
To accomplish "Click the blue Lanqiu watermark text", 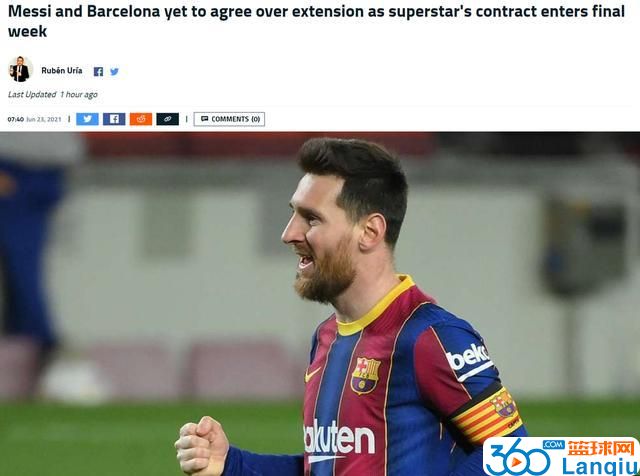I will pos(599,467).
